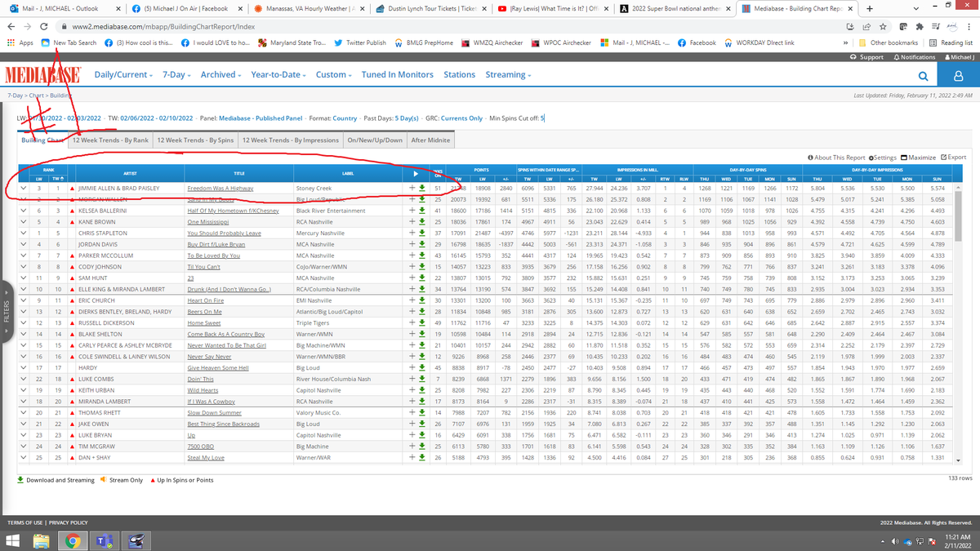The height and width of the screenshot is (551, 980).
Task: Open the 7-Day dropdown menu
Action: coord(177,75)
